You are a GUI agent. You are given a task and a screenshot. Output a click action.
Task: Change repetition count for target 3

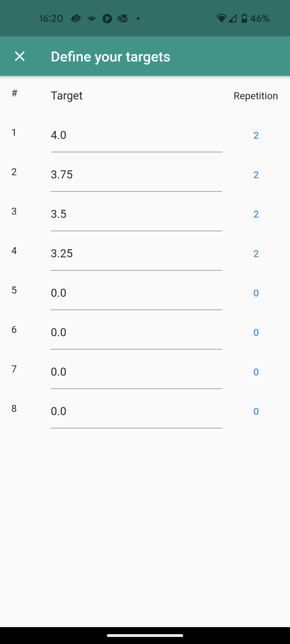[256, 214]
